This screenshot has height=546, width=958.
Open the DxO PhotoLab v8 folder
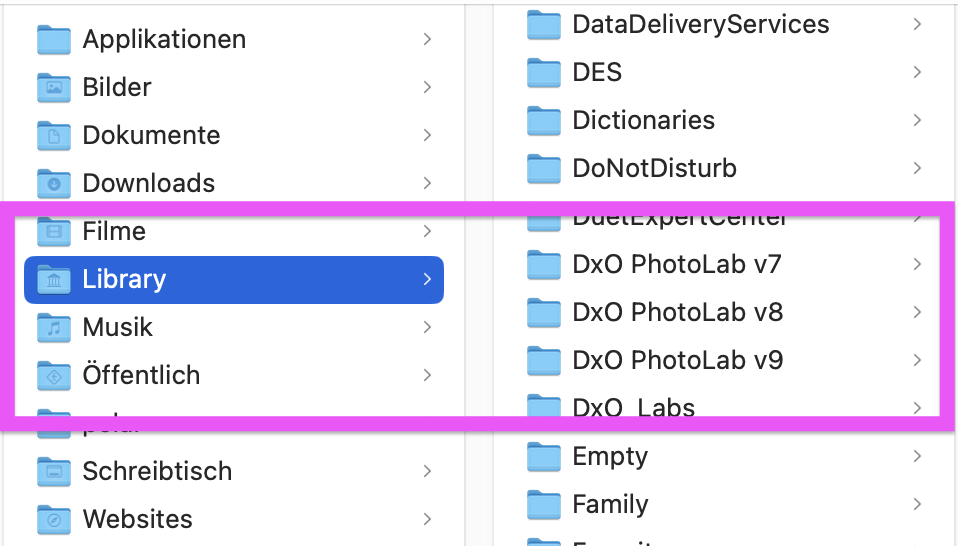677,312
